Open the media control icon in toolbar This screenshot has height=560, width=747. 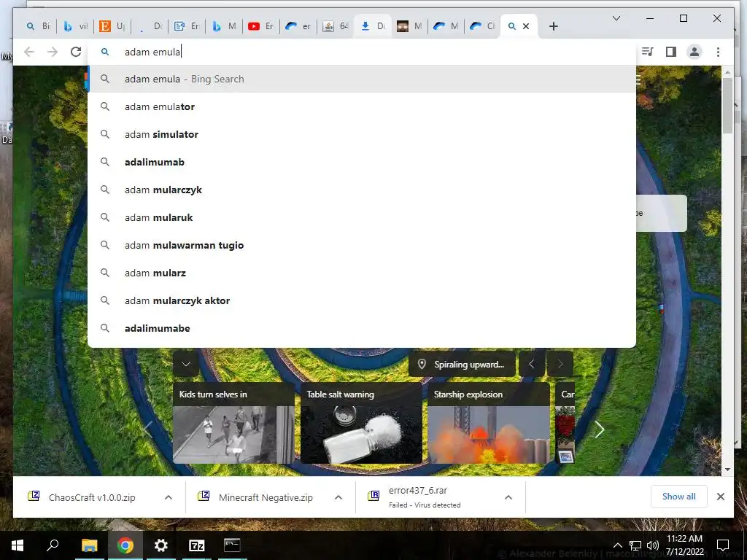coord(648,52)
